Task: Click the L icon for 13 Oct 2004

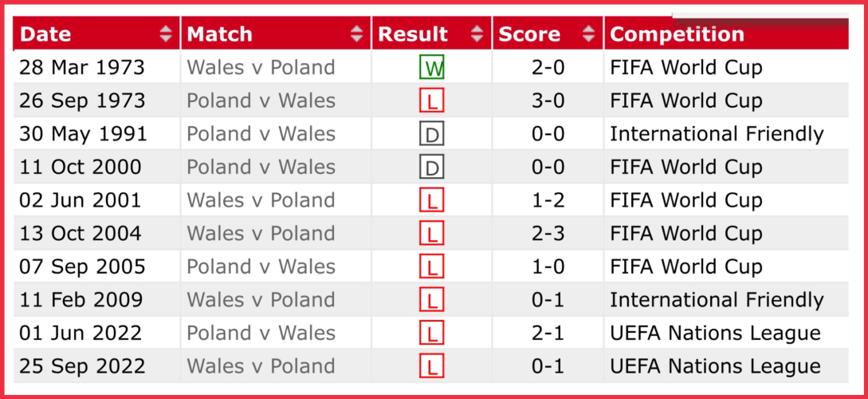Action: 431,234
